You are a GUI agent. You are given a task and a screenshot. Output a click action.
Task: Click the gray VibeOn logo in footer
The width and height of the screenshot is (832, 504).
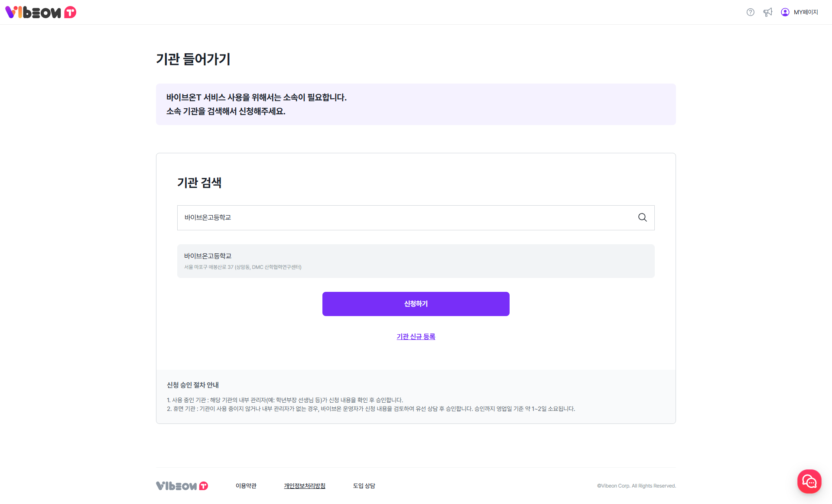[x=182, y=486]
